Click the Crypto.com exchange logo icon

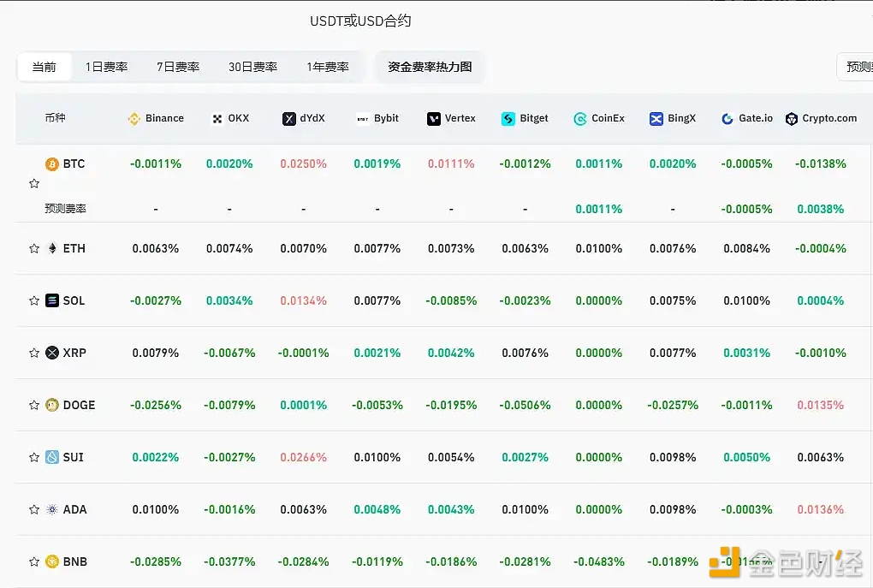[792, 119]
